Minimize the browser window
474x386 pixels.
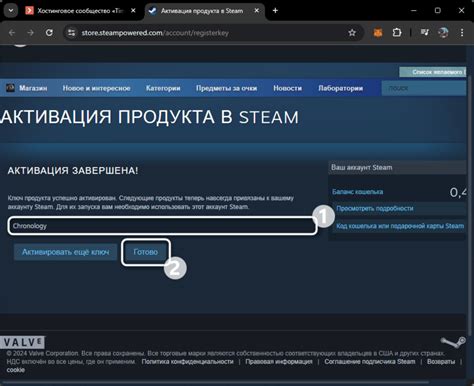pos(414,11)
